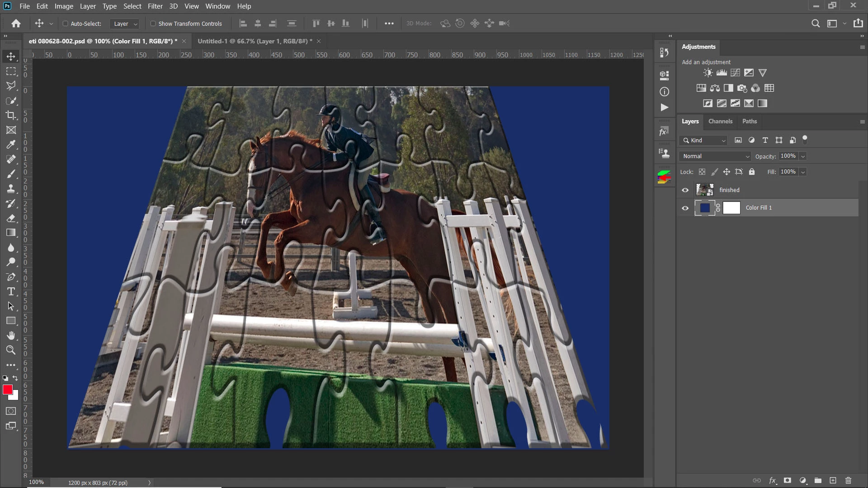This screenshot has width=868, height=488.
Task: Select the Crop tool
Action: [11, 115]
